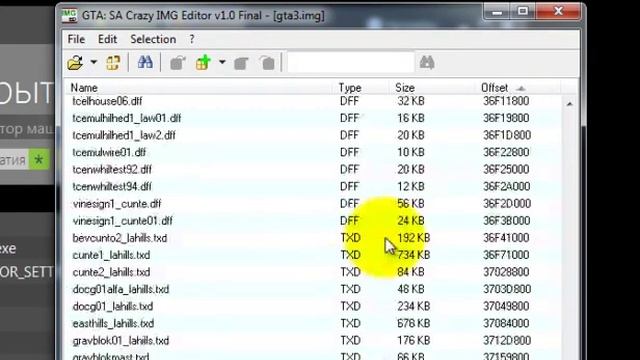640x360 pixels.
Task: Select file docg01alfa_lahills.txd
Action: 120,289
